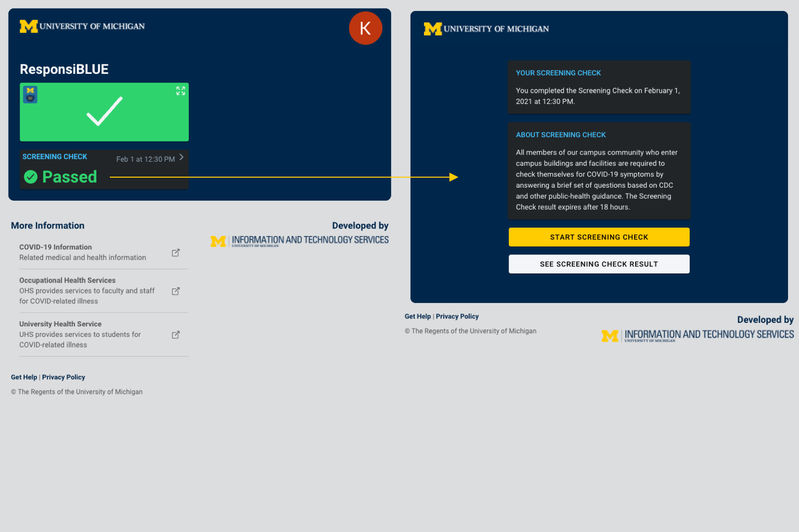The image size is (799, 532).
Task: Click the SCREENING CHECK label on the left card
Action: [x=55, y=157]
